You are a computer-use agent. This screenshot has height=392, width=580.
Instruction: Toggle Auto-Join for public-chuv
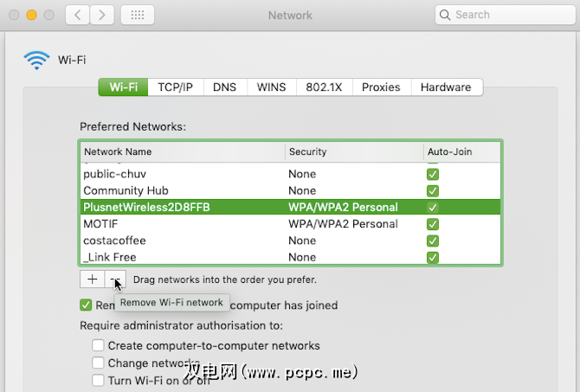click(x=433, y=174)
